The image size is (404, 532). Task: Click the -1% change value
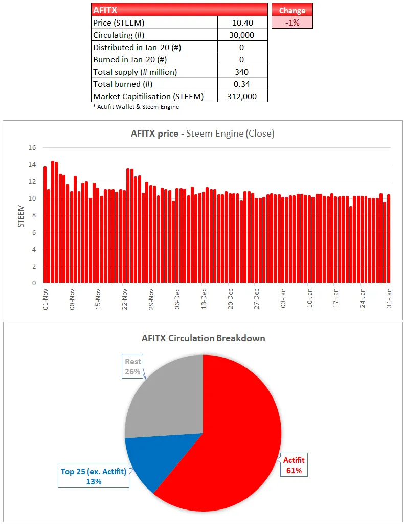pos(292,23)
